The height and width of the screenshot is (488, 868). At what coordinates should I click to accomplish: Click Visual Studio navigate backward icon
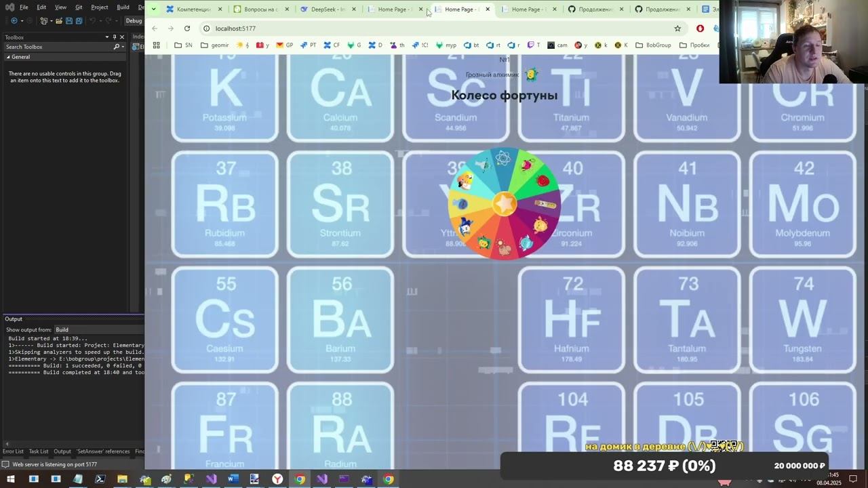click(x=14, y=21)
